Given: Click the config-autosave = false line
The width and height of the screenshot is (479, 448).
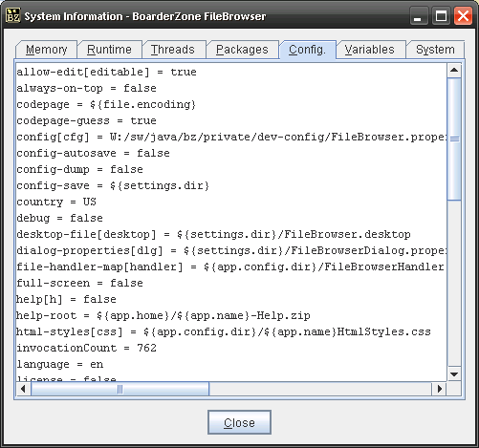Looking at the screenshot, I should point(93,153).
